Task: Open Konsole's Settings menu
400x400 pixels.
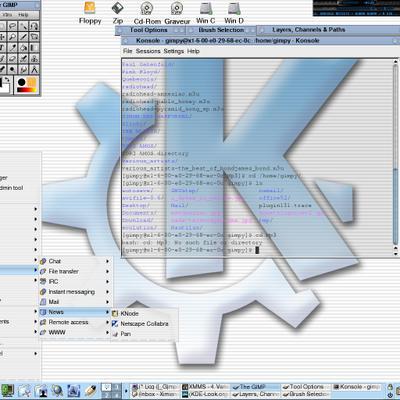Action: 174,51
